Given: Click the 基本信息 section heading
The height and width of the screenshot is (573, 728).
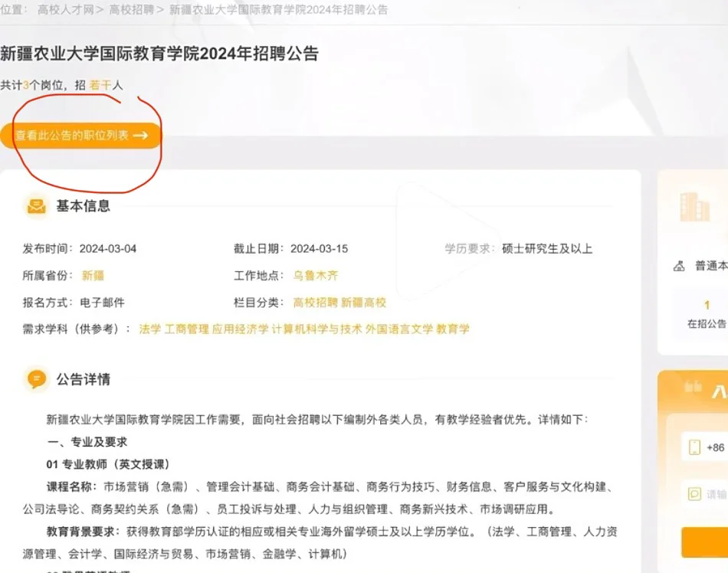Looking at the screenshot, I should pyautogui.click(x=83, y=205).
